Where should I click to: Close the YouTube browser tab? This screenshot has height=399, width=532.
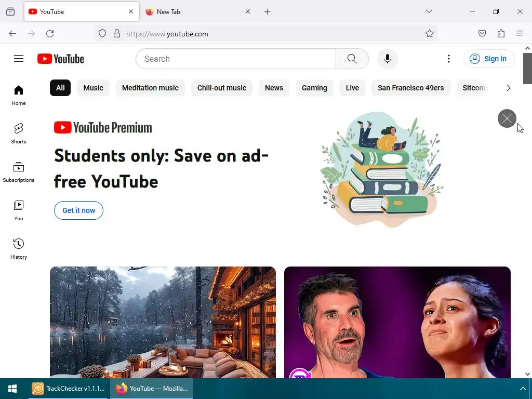(131, 11)
